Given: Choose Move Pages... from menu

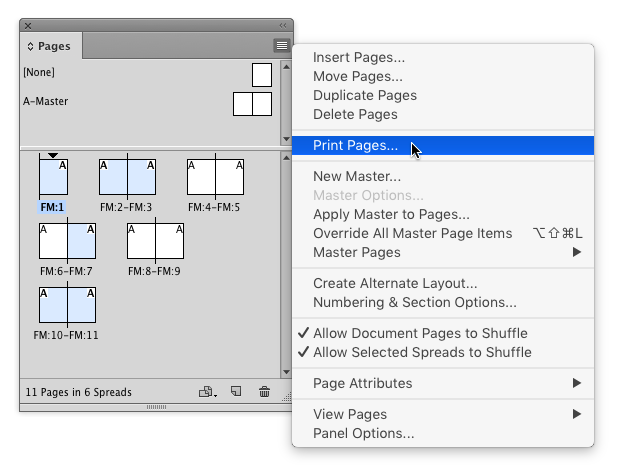Looking at the screenshot, I should (443, 76).
